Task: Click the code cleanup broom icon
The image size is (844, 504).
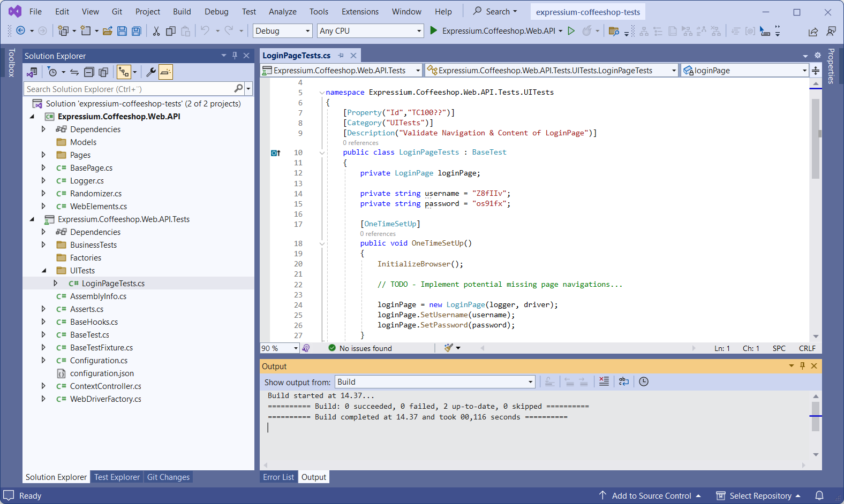Action: pos(449,348)
